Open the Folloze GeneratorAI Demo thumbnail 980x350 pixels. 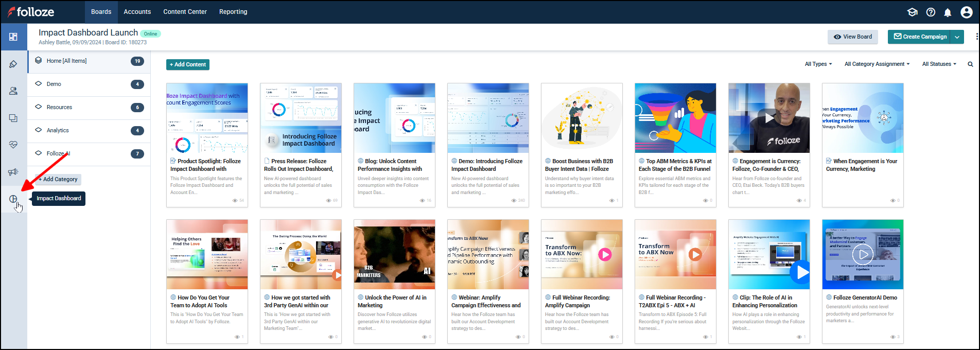tap(863, 255)
